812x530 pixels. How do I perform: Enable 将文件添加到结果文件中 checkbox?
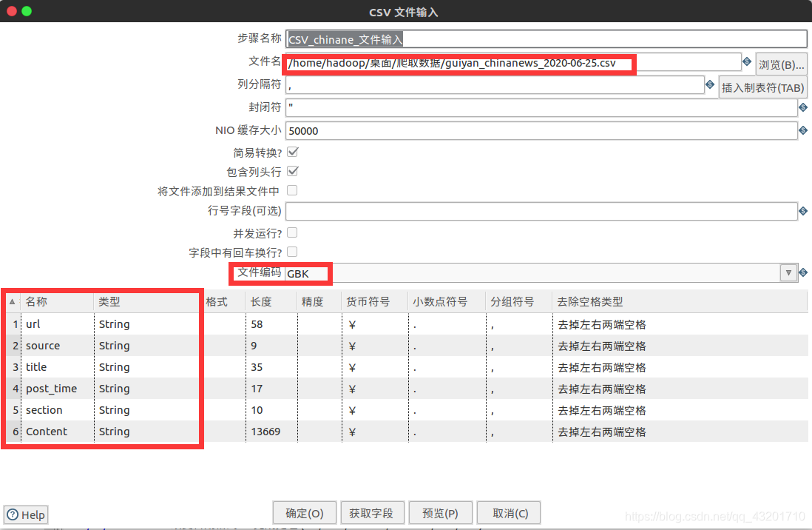pyautogui.click(x=293, y=190)
